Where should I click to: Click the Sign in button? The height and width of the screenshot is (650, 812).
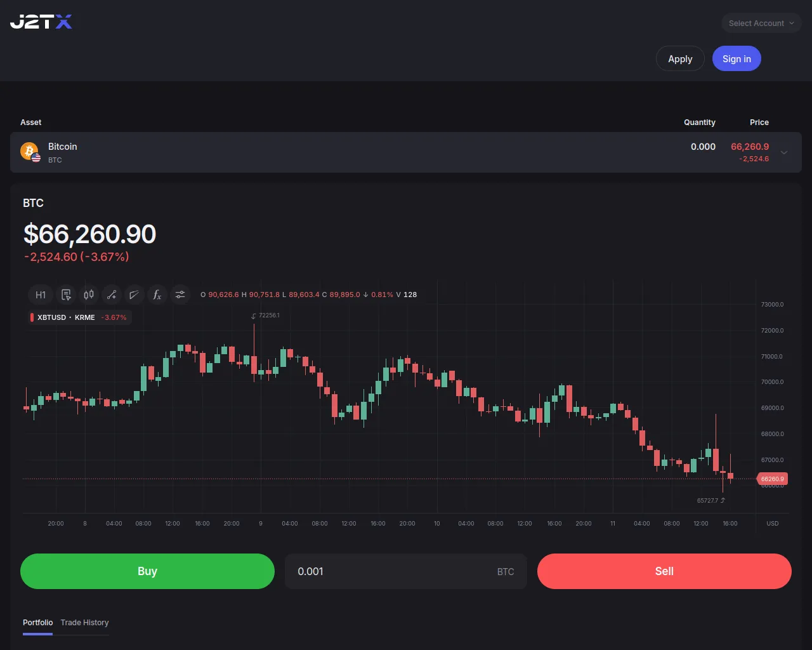pyautogui.click(x=737, y=58)
